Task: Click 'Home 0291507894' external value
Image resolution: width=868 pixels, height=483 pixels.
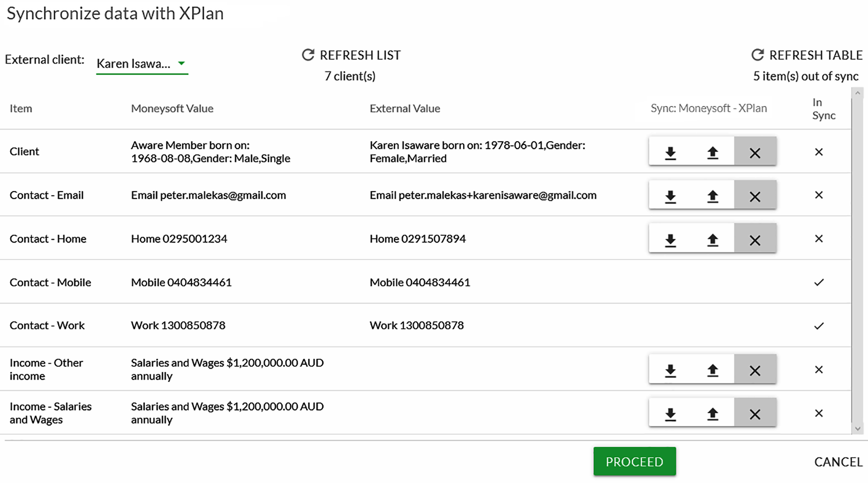Action: click(x=418, y=239)
